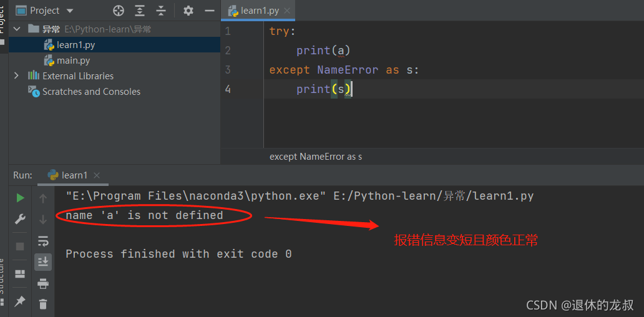This screenshot has height=317, width=644.
Task: Click line number 1 in gutter
Action: click(228, 31)
